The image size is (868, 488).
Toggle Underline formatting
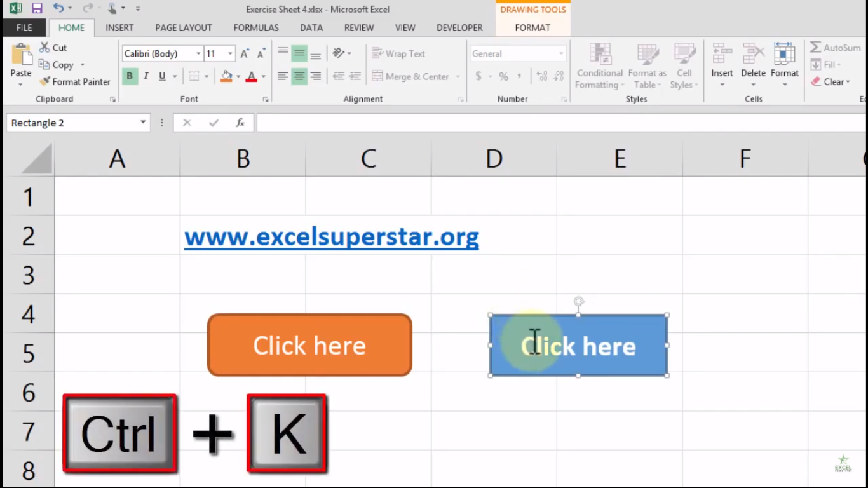[x=162, y=76]
